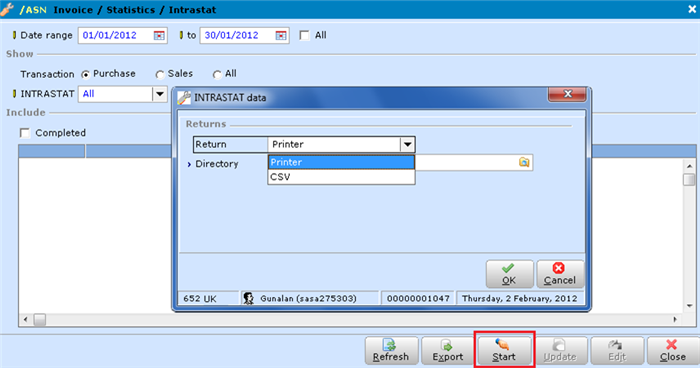
Task: Open calendar picker for end date
Action: [x=281, y=36]
